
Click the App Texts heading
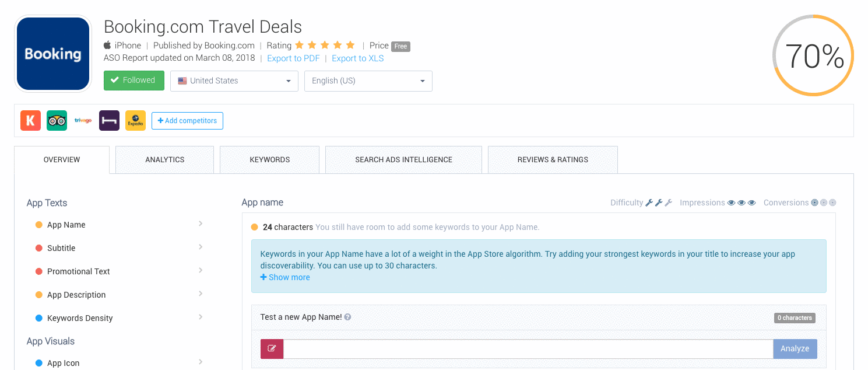pos(47,203)
